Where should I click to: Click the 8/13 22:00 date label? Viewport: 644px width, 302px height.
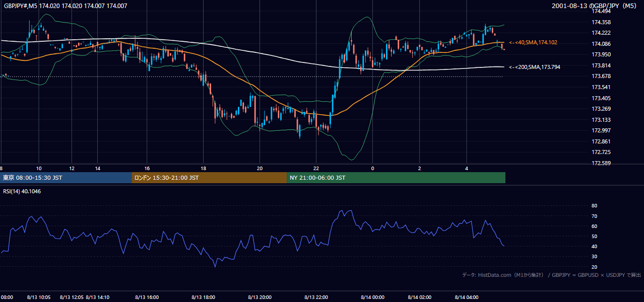(x=316, y=297)
